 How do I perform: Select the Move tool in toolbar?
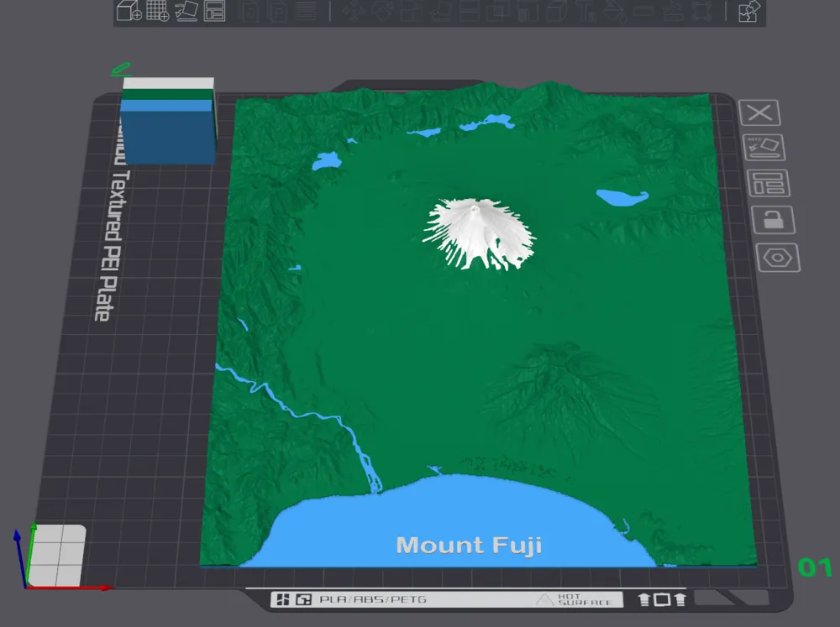click(354, 11)
